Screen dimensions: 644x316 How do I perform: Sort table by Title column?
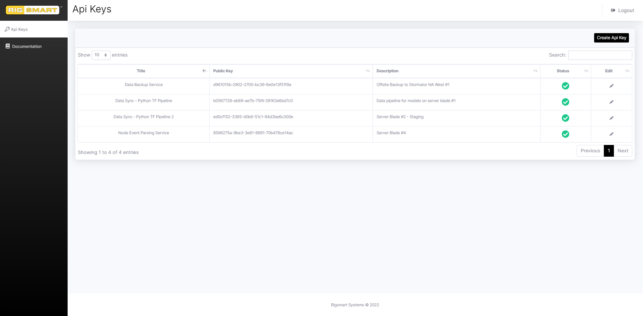click(141, 71)
